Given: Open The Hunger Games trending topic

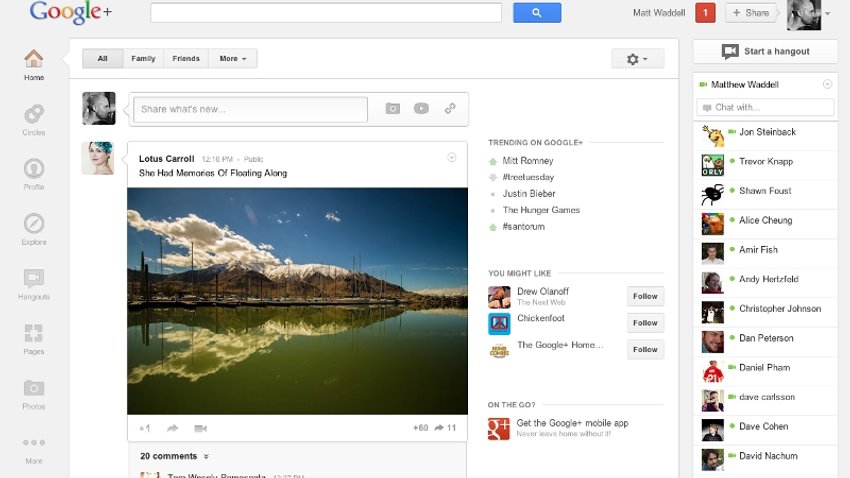Looking at the screenshot, I should [x=541, y=210].
